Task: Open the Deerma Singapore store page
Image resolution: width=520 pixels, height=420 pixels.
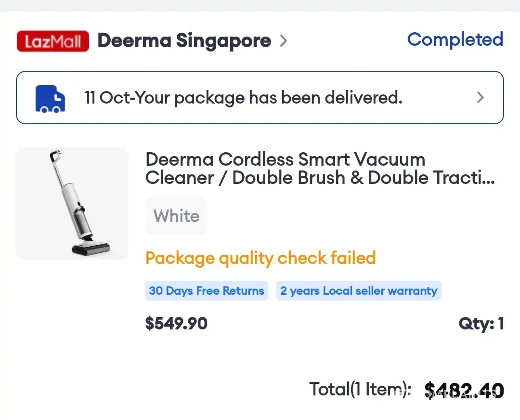Action: [184, 41]
